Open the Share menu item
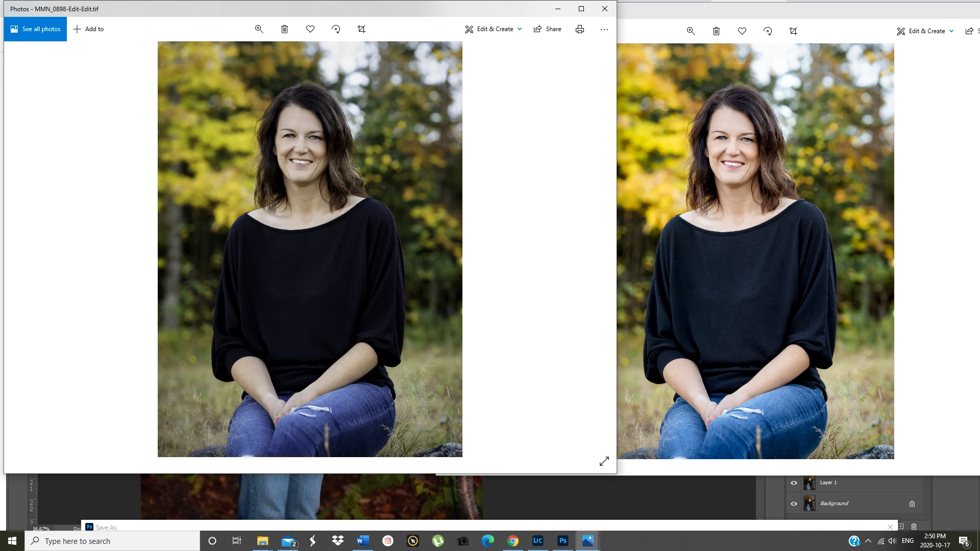 [548, 29]
